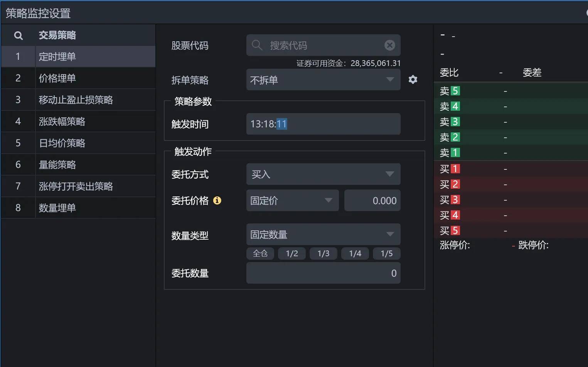Image resolution: width=588 pixels, height=367 pixels.
Task: Click the 1/2 position button
Action: pyautogui.click(x=292, y=254)
